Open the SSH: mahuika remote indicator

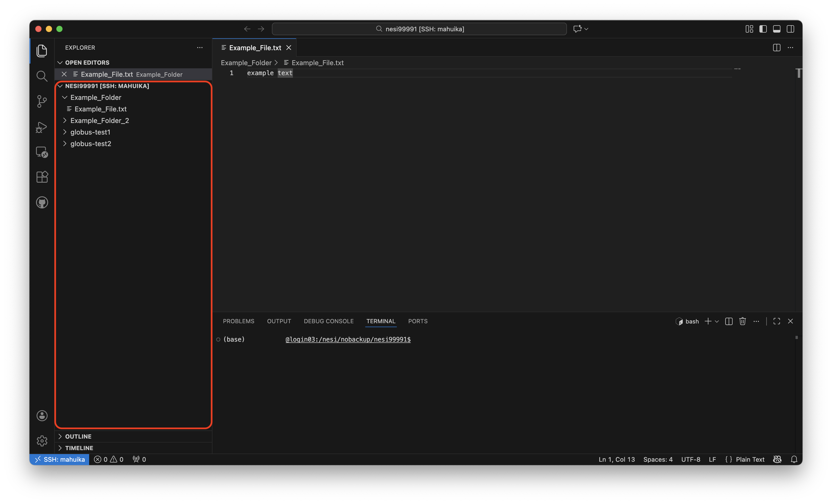click(x=59, y=459)
